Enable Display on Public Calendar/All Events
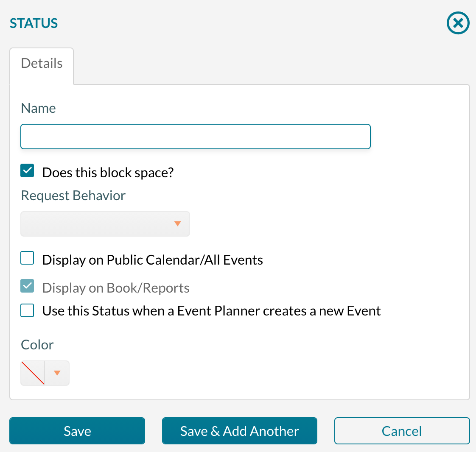This screenshot has height=452, width=476. 27,258
